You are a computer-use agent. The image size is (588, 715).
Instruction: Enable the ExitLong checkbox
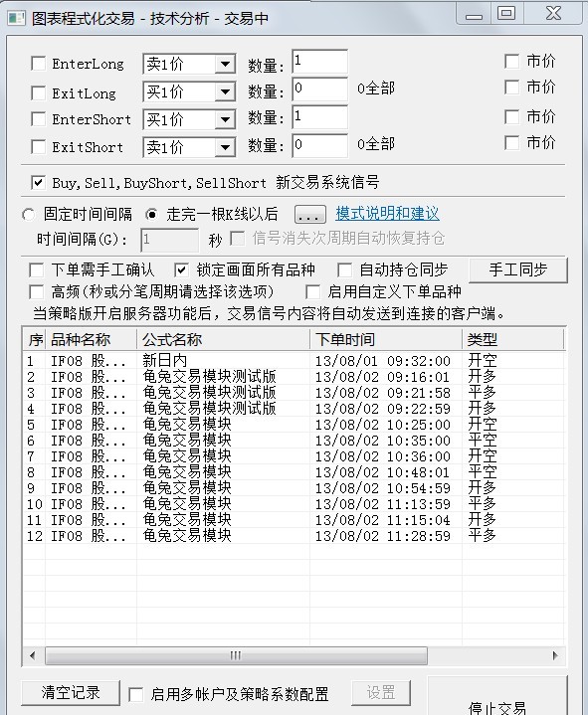pos(38,93)
